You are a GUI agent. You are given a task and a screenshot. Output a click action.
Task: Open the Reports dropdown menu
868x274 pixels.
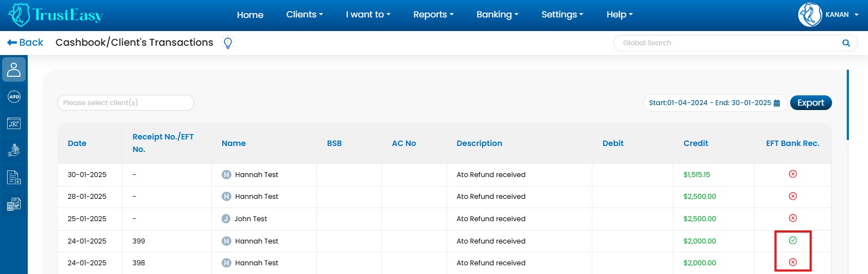433,15
